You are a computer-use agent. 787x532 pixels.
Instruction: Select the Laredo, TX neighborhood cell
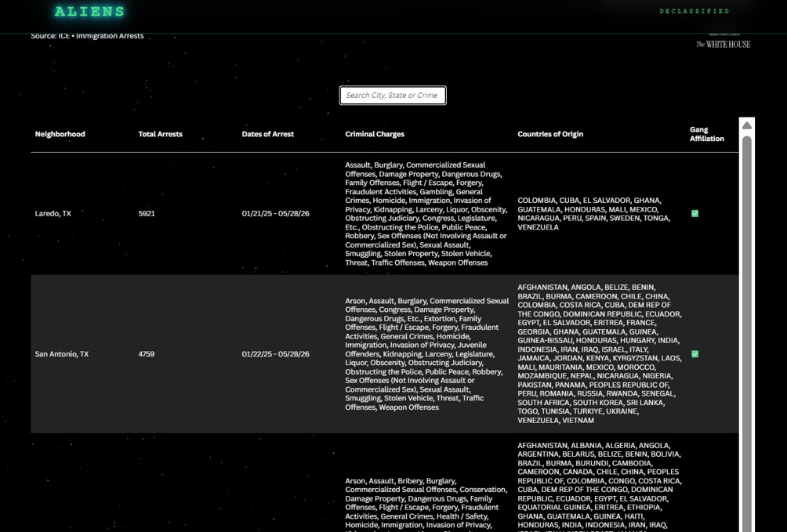coord(53,213)
